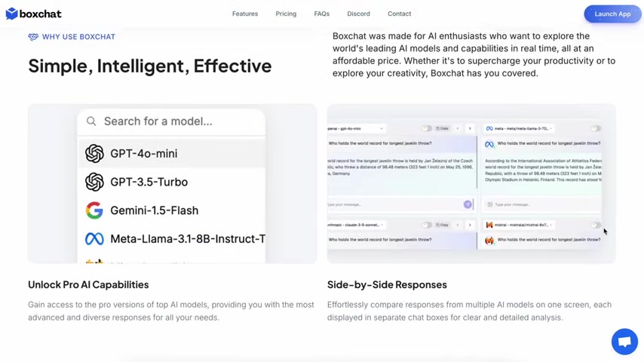The width and height of the screenshot is (644, 362).
Task: Click the Mistral avatar beside the javelin question
Action: click(x=489, y=241)
